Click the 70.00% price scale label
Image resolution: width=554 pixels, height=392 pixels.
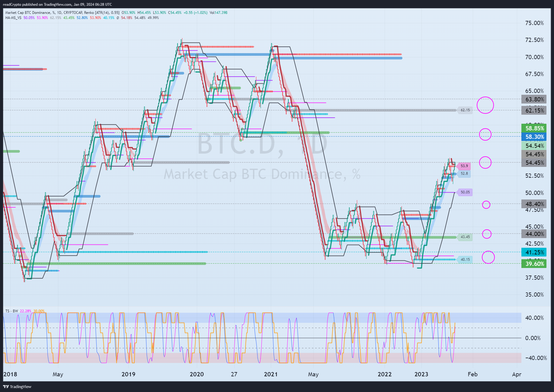click(534, 57)
